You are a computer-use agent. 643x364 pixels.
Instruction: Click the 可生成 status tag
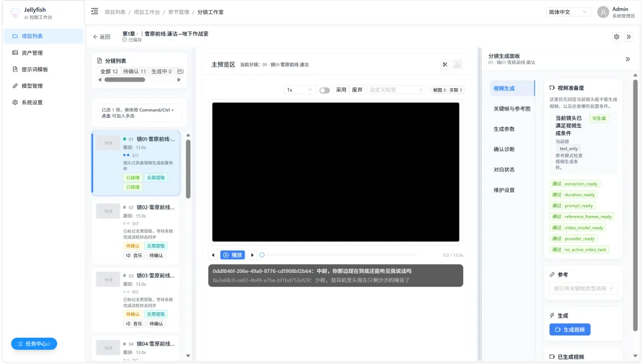click(x=599, y=118)
